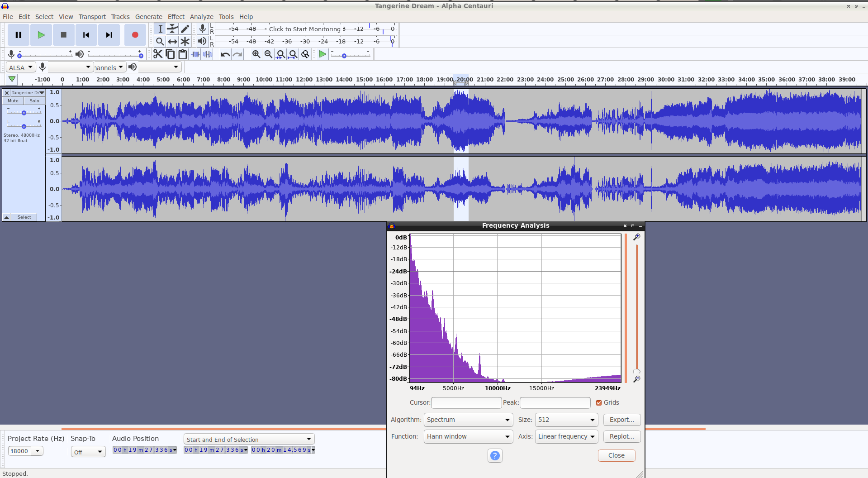The height and width of the screenshot is (478, 868).
Task: Start playback with the green Play button
Action: [x=41, y=35]
